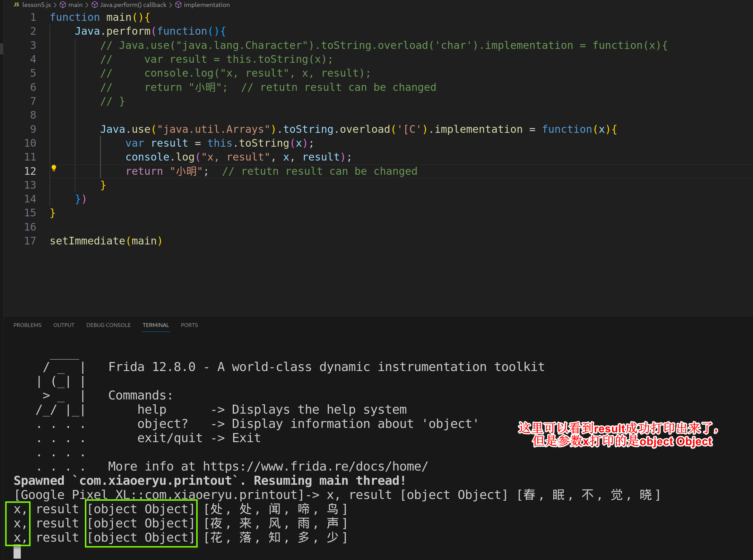This screenshot has width=753, height=560.
Task: Click the 'Spawned com.xiaoeryu.printout' terminal line
Action: point(209,481)
